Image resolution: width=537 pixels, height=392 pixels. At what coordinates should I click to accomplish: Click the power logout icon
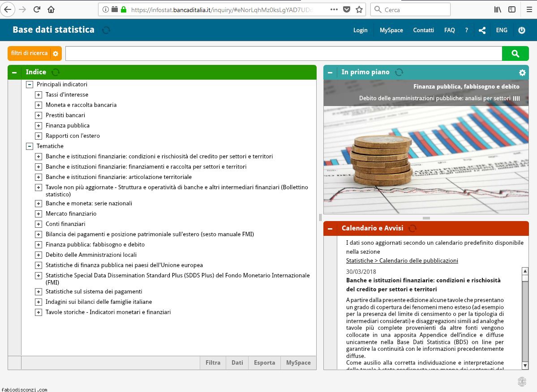[x=522, y=30]
